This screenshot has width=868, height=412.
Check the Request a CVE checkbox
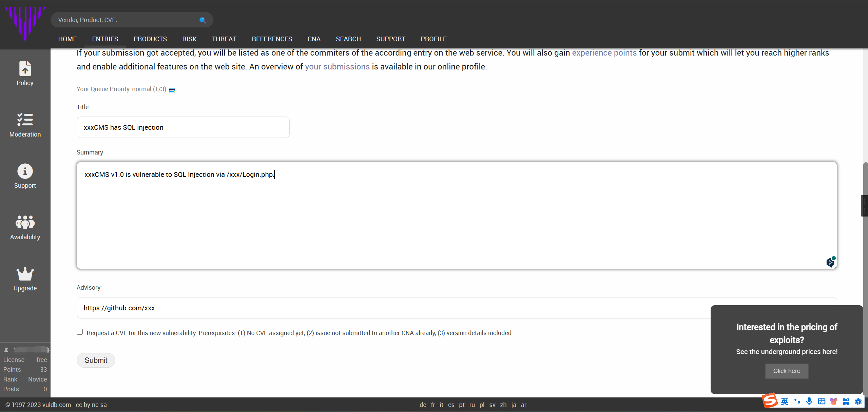point(80,332)
